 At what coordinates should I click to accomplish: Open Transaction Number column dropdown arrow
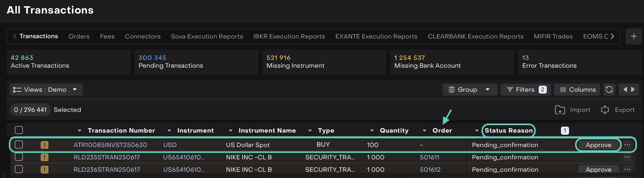[79, 130]
